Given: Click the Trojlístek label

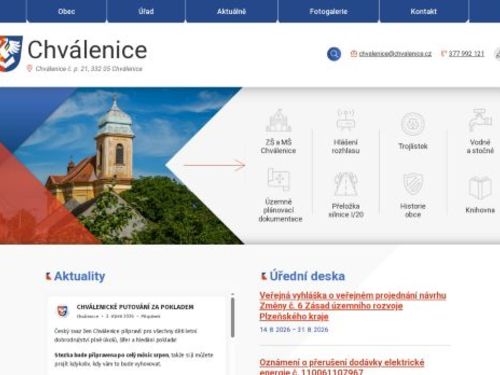Looking at the screenshot, I should point(413,146).
